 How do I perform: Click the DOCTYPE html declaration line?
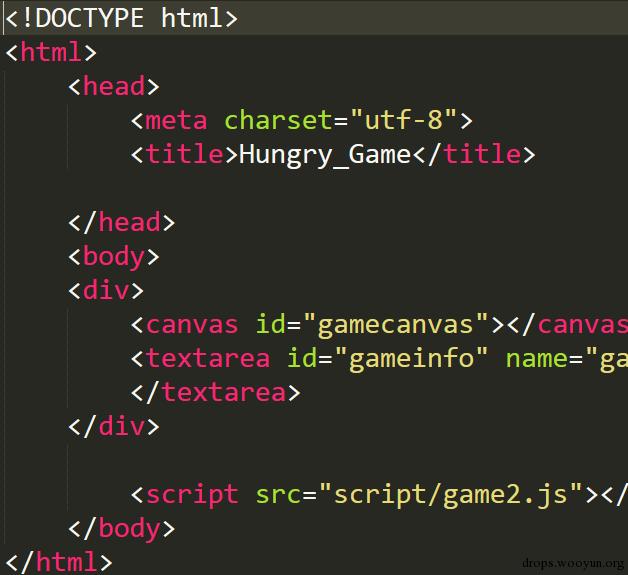(121, 18)
